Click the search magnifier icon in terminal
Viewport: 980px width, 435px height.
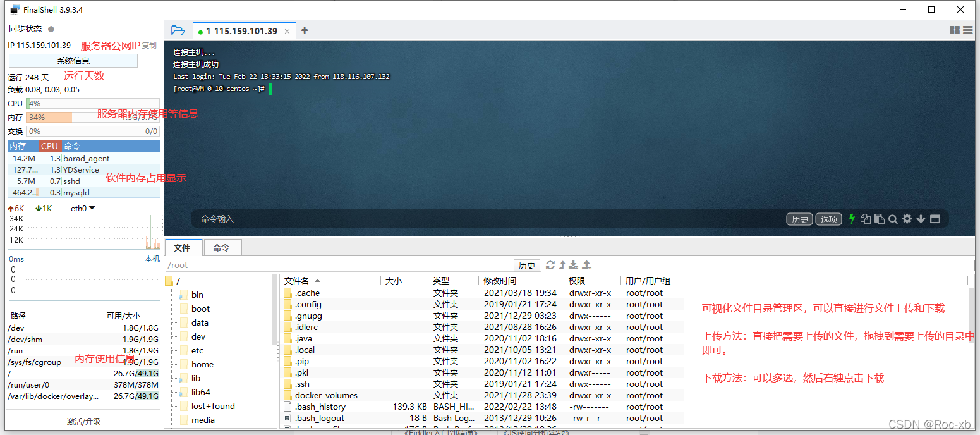tap(893, 219)
